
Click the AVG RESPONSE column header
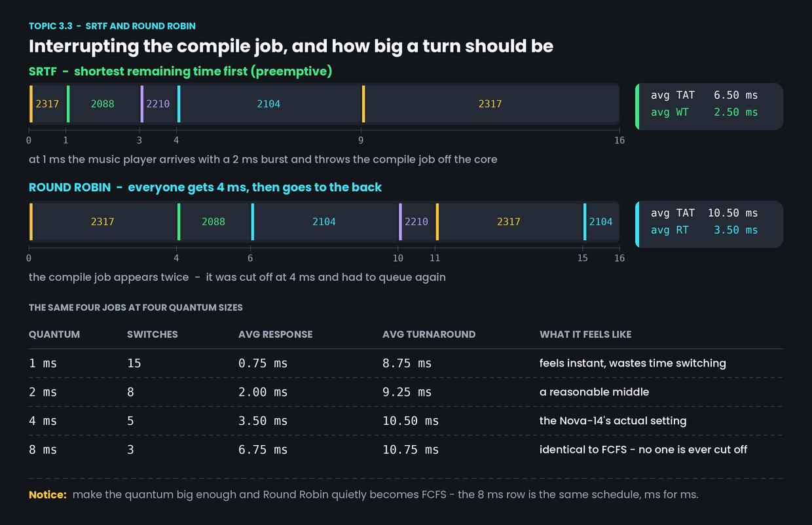click(x=276, y=334)
